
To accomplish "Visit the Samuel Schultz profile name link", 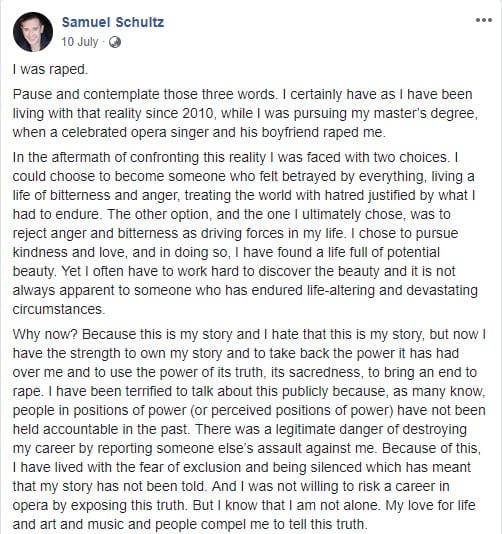I will pos(113,22).
